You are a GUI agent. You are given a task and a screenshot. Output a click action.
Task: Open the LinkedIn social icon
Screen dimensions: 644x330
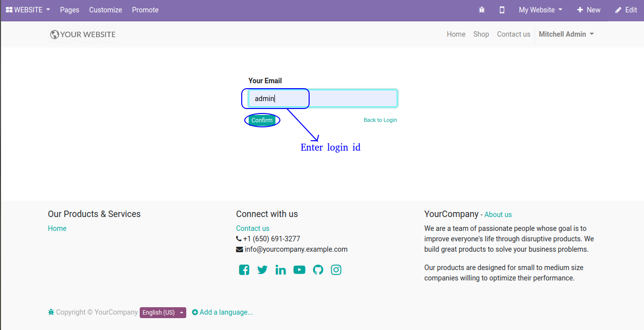pos(280,270)
